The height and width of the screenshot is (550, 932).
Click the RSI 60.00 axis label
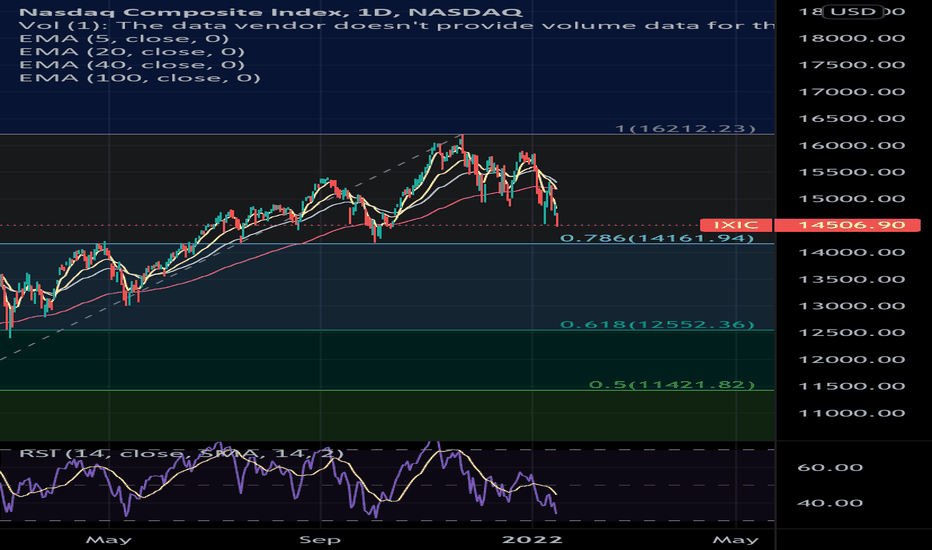pos(830,467)
